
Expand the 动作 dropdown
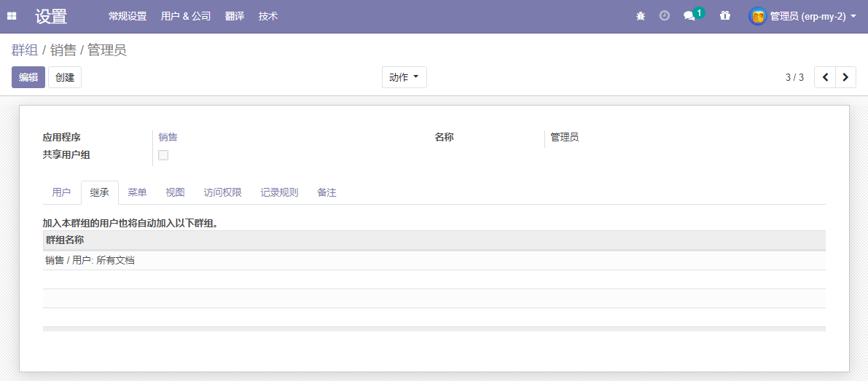click(x=404, y=77)
